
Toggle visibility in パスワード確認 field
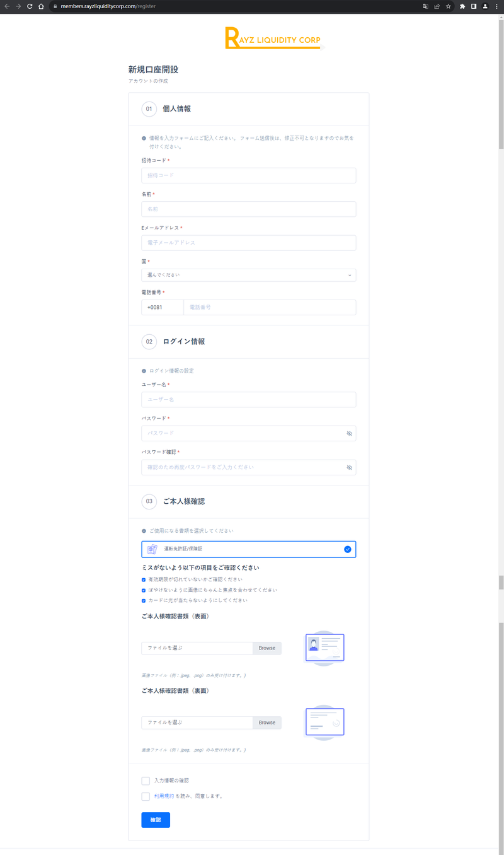(349, 468)
